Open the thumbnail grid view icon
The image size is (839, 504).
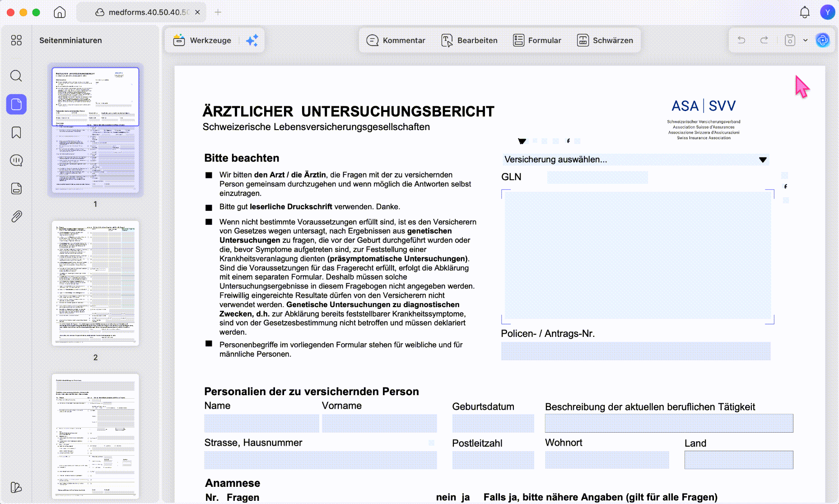tap(16, 40)
